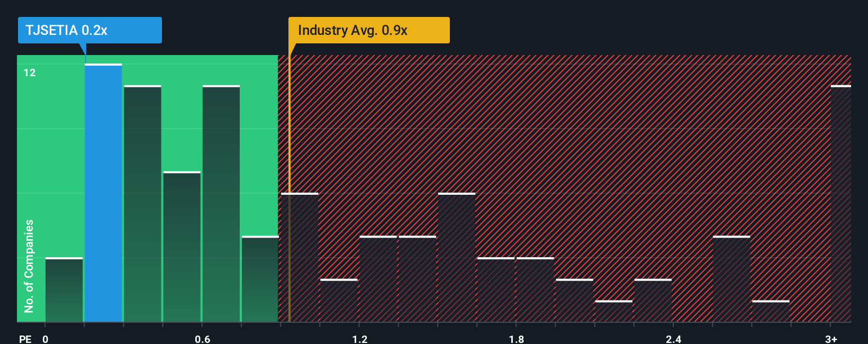Click the first histogram bar at PE 0
868x344 pixels.
64,289
